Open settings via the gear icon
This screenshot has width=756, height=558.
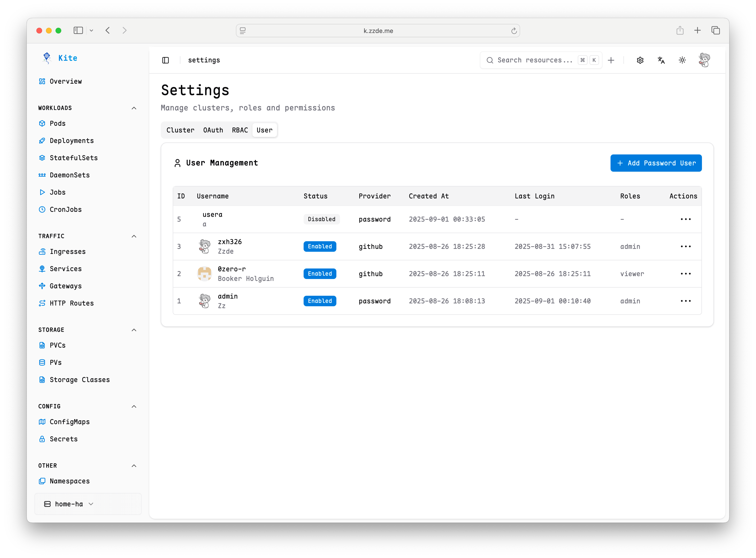click(x=640, y=60)
